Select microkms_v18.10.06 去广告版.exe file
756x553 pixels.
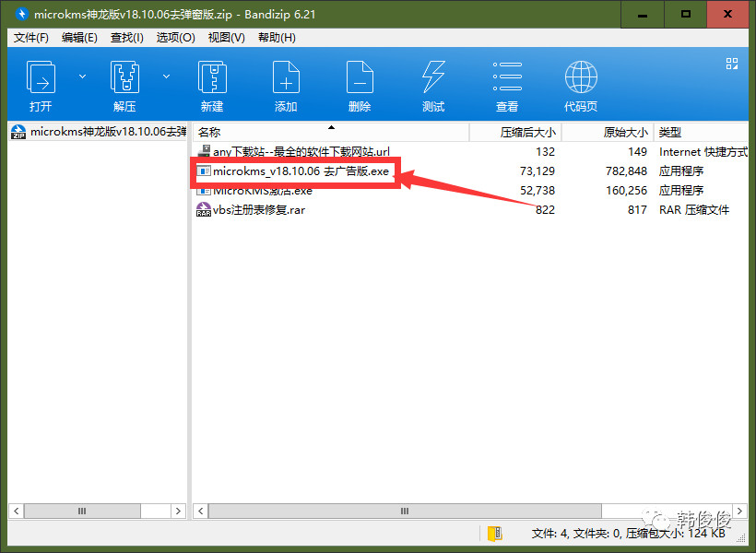301,171
